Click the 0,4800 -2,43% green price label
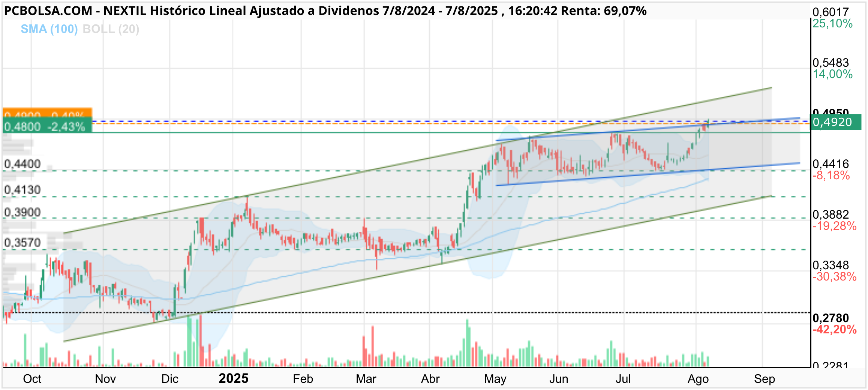 pos(47,126)
